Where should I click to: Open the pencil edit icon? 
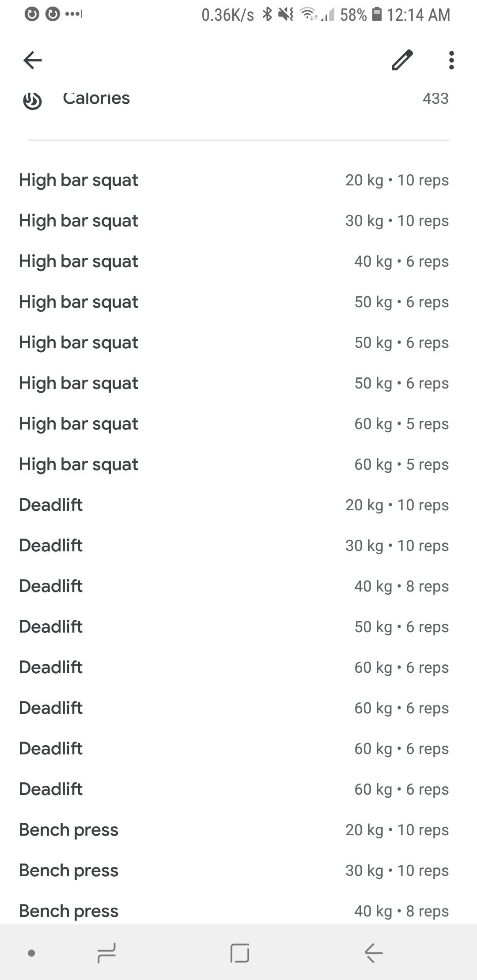click(x=402, y=60)
